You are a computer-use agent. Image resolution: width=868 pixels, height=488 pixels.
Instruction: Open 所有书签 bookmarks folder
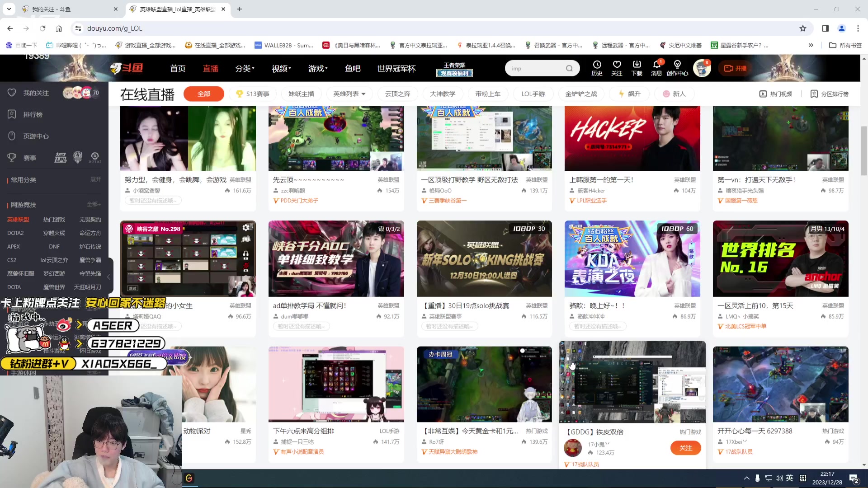(x=845, y=45)
